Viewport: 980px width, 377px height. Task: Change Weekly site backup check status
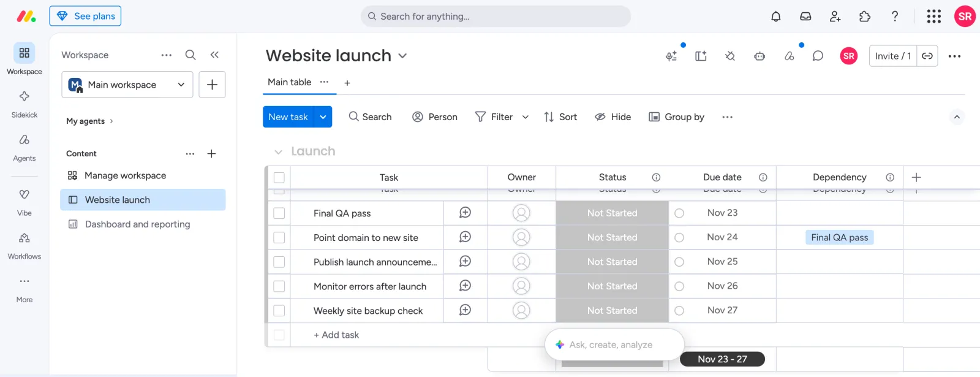[612, 311]
